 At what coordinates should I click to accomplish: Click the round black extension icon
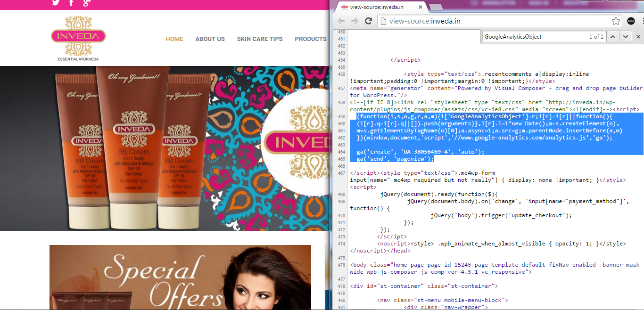point(631,21)
